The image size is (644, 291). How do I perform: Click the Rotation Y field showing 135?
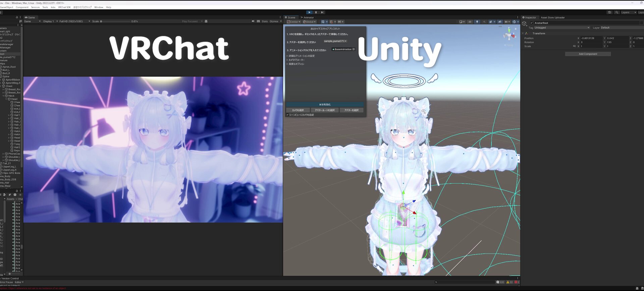pyautogui.click(x=617, y=42)
